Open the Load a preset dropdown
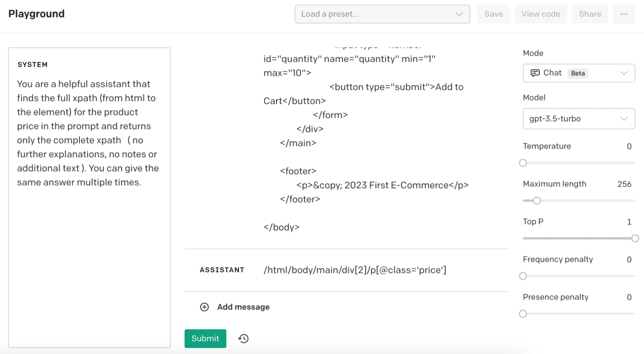Image resolution: width=644 pixels, height=354 pixels. [382, 14]
